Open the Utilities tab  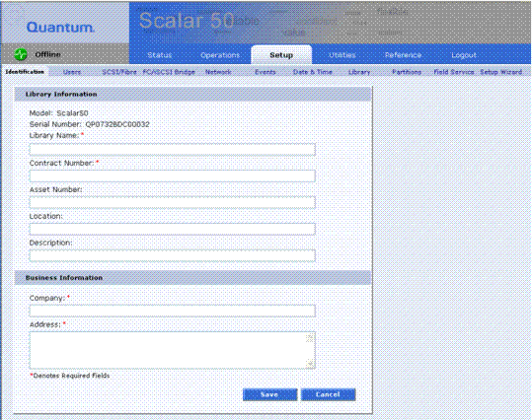[x=342, y=55]
